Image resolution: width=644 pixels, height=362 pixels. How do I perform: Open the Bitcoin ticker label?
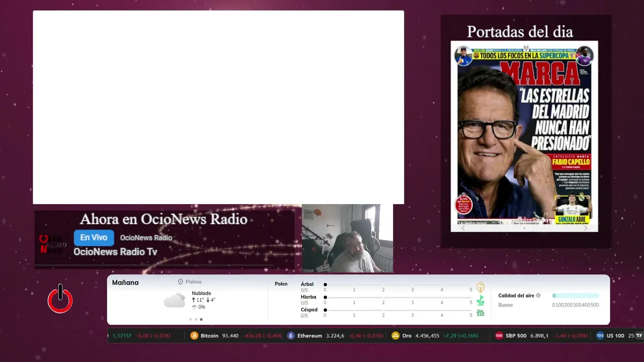pos(209,335)
